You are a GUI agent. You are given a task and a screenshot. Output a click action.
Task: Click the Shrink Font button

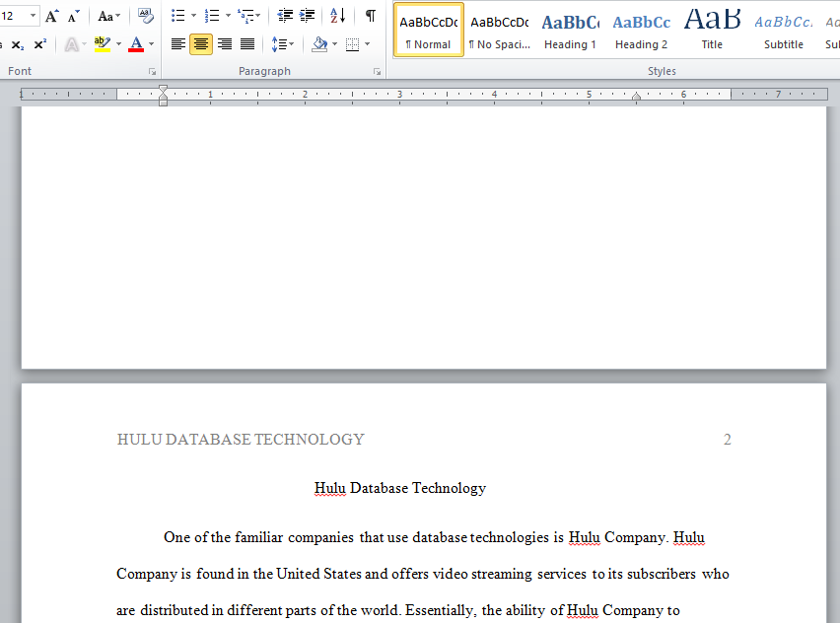click(73, 16)
